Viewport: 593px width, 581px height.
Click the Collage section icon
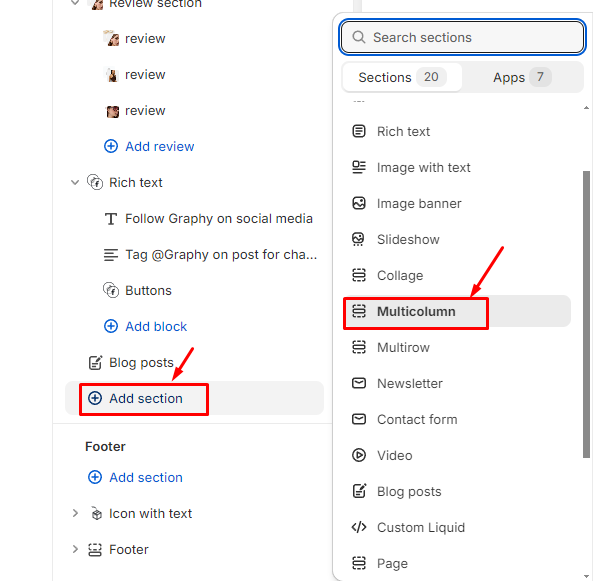359,275
